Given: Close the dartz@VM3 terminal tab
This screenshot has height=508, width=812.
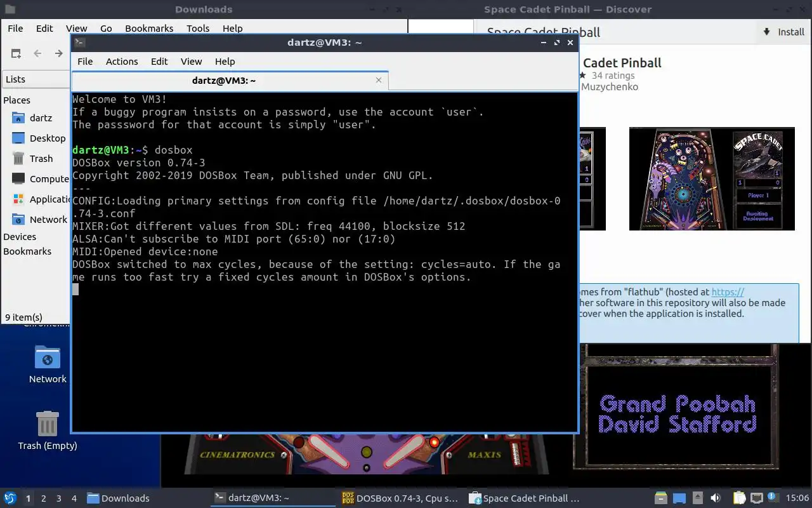Looking at the screenshot, I should [x=379, y=80].
